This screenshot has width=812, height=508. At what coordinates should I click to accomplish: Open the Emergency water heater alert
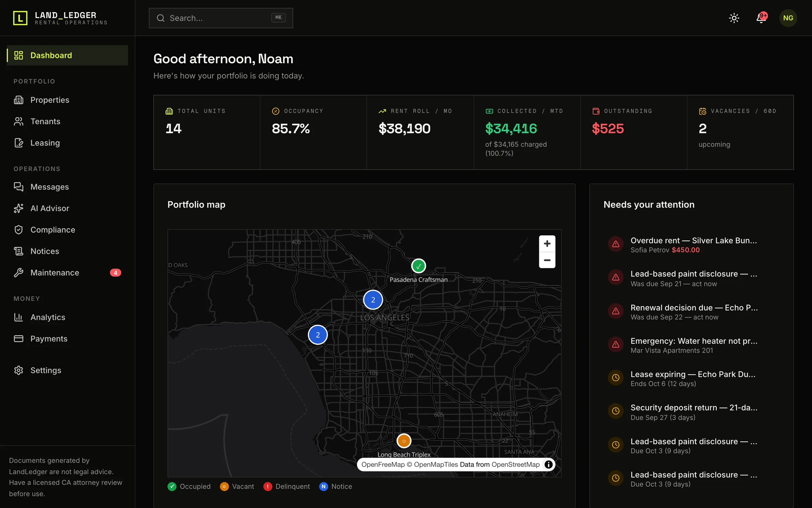pyautogui.click(x=691, y=345)
